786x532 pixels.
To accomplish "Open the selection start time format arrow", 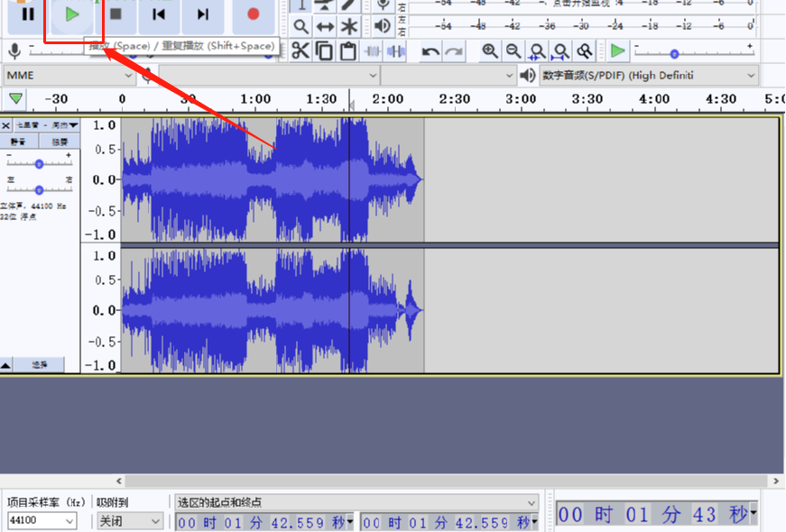I will pos(350,521).
